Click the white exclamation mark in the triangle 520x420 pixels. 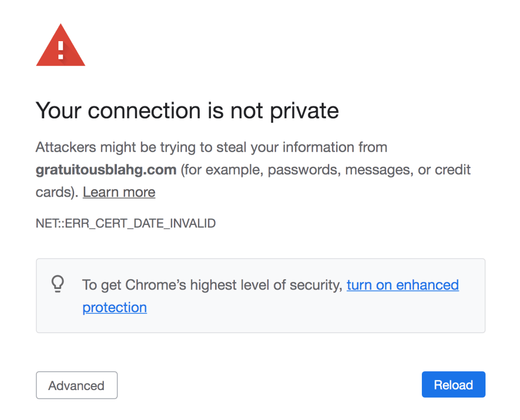click(x=60, y=50)
